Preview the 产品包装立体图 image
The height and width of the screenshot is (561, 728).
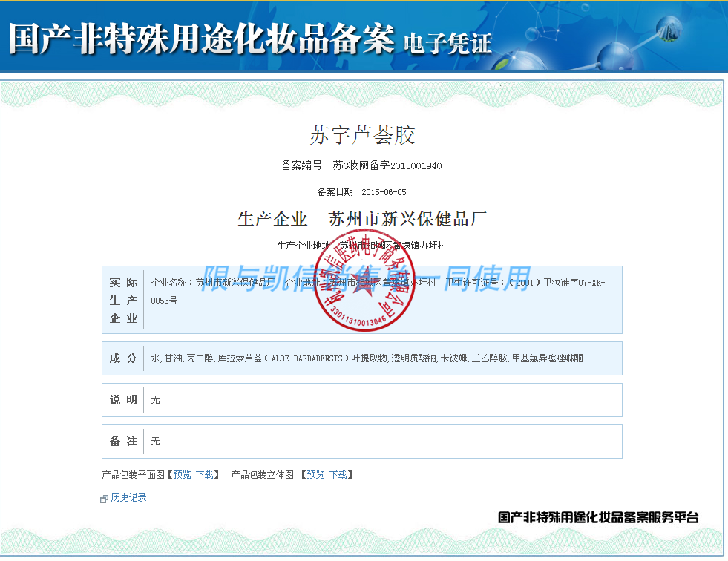tap(315, 475)
